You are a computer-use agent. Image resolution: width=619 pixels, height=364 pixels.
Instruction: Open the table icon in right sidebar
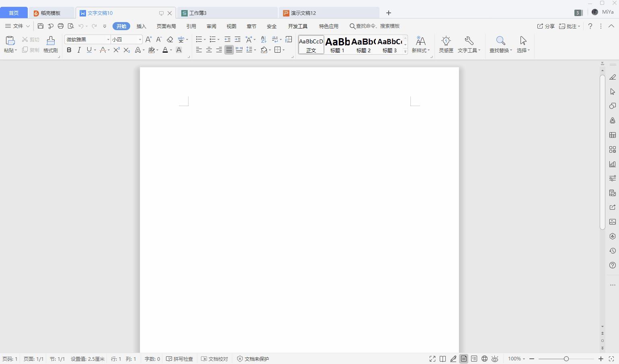(x=612, y=135)
